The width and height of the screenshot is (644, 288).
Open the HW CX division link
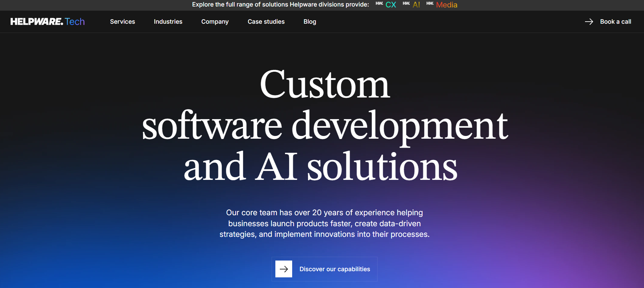[386, 4]
